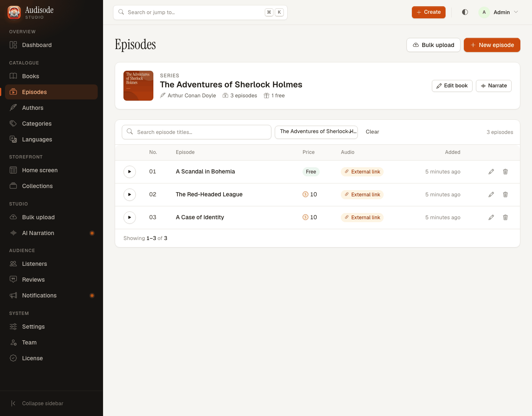Edit A Case of Identity with pencil icon
Screen dimensions: 532x416
(491, 218)
